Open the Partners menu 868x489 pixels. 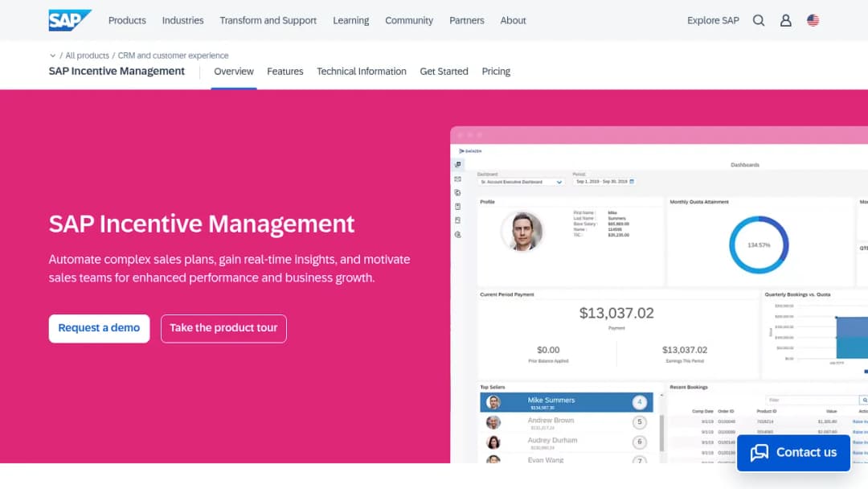pyautogui.click(x=467, y=20)
